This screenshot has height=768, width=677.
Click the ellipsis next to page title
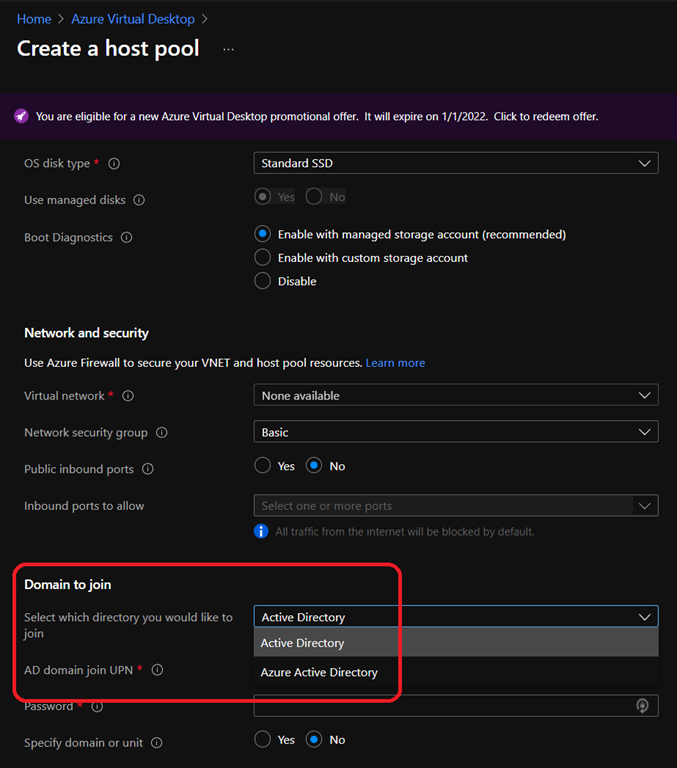pyautogui.click(x=228, y=48)
